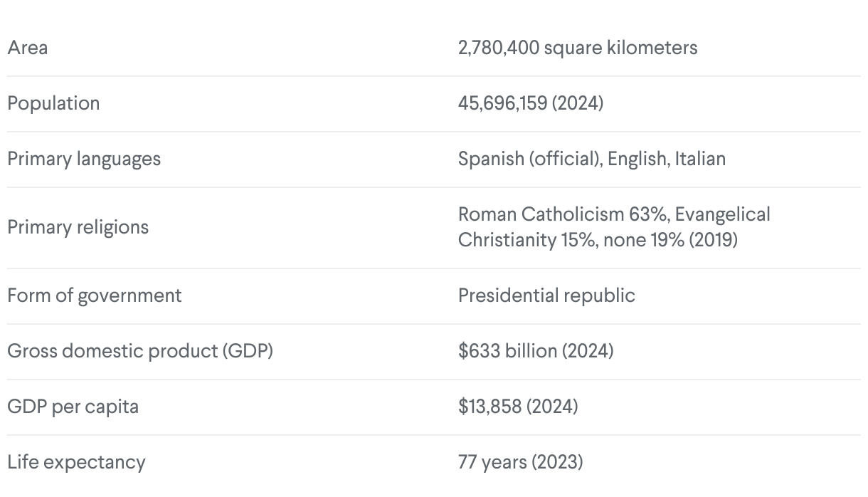Select the 2,780,400 square kilometers value
Screen dimensions: 868x497
click(577, 48)
